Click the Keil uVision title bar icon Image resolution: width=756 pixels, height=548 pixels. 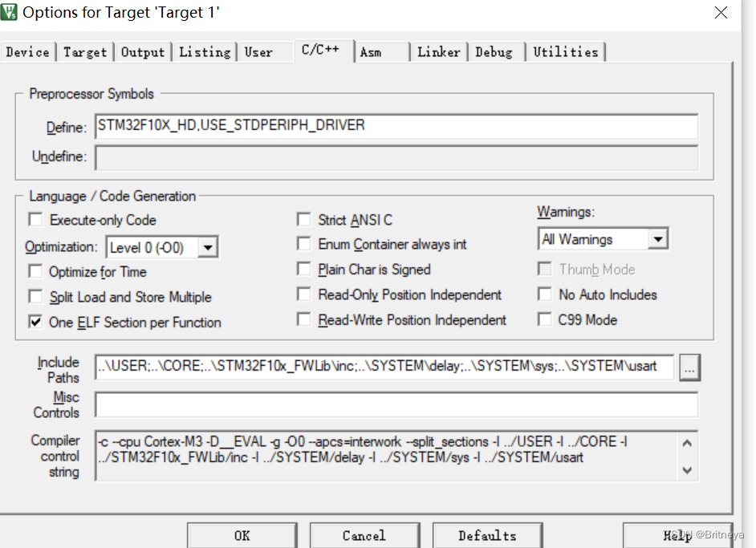point(9,12)
